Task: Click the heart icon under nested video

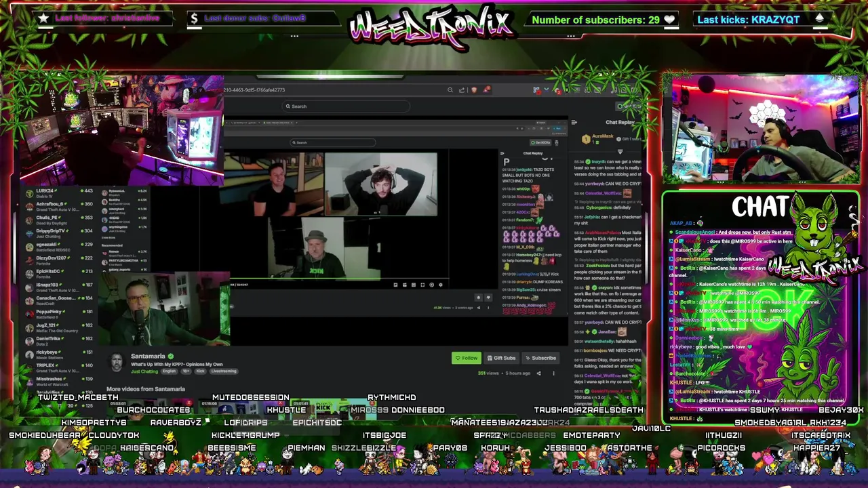Action: click(x=488, y=298)
